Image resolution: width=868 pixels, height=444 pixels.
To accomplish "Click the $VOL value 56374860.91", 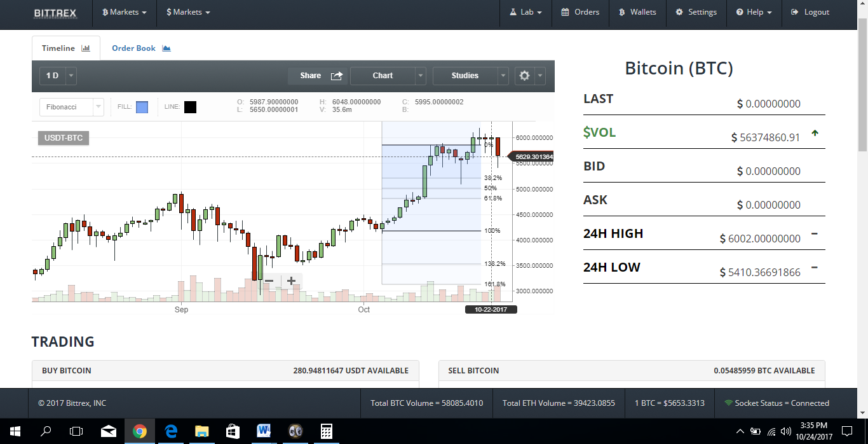I will [766, 137].
